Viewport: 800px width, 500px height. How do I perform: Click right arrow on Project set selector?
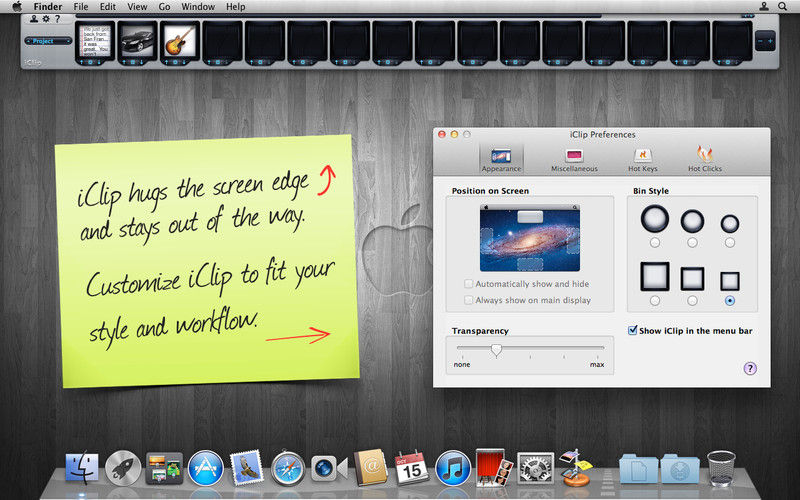pyautogui.click(x=68, y=41)
